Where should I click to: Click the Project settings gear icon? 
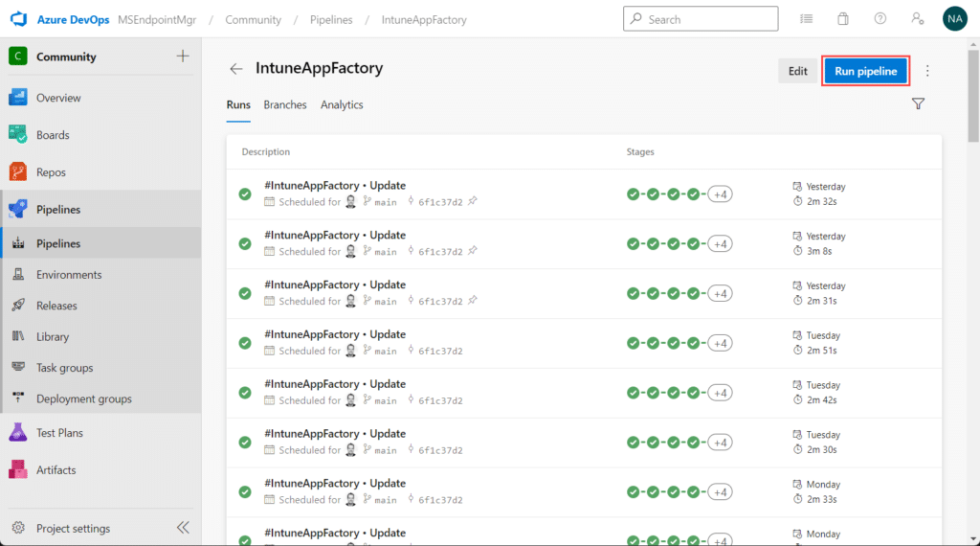18,528
